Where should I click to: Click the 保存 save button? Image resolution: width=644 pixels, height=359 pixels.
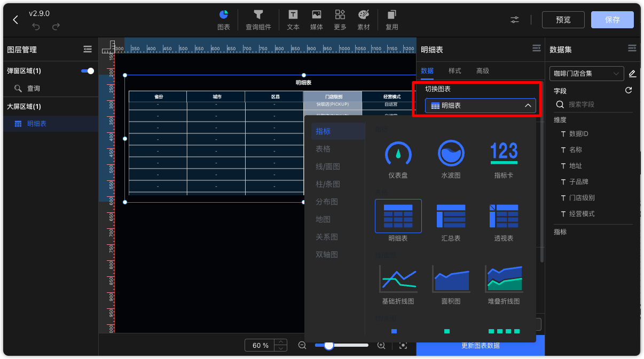[x=612, y=19]
